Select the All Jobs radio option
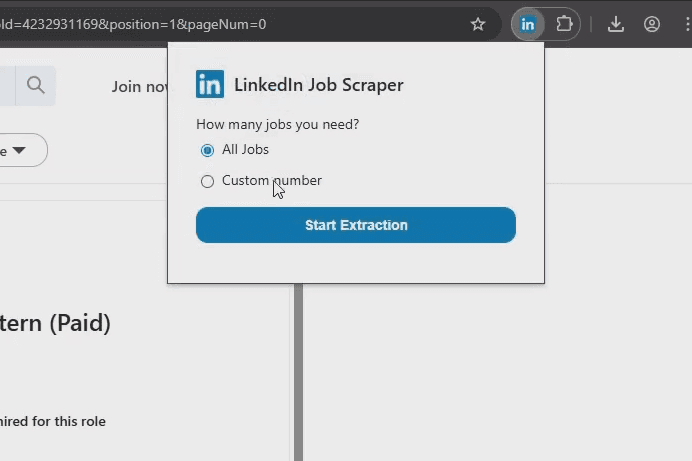 tap(207, 150)
